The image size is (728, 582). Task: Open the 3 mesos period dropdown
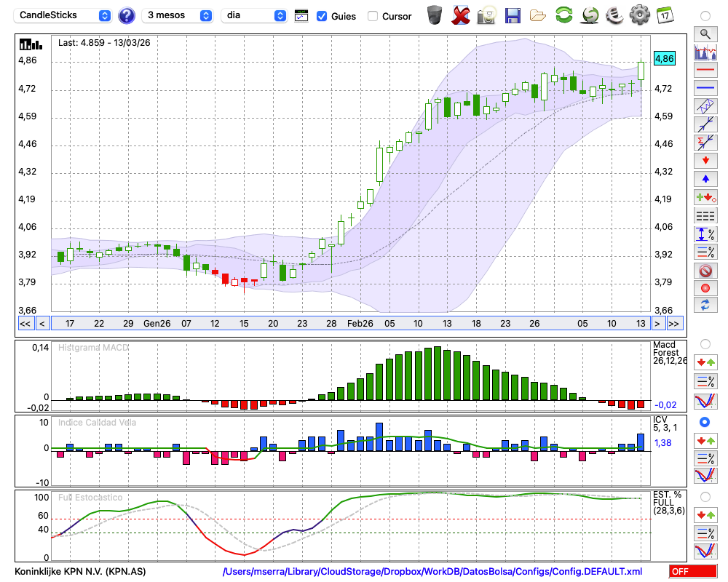(x=178, y=15)
